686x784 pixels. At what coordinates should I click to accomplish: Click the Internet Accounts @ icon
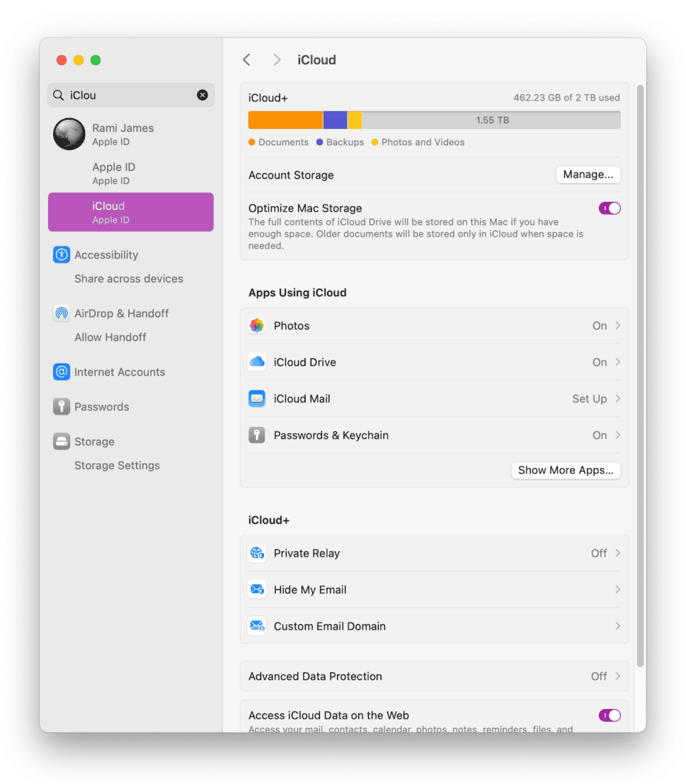click(x=62, y=372)
